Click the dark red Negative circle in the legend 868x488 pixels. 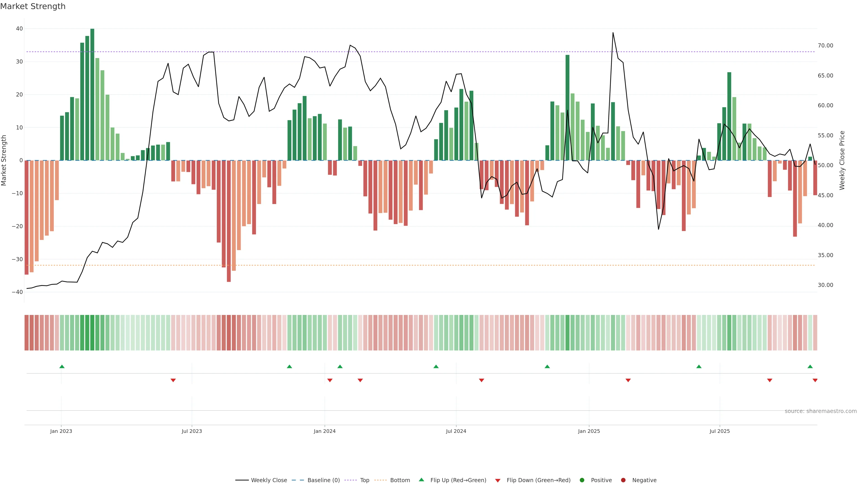(x=623, y=480)
